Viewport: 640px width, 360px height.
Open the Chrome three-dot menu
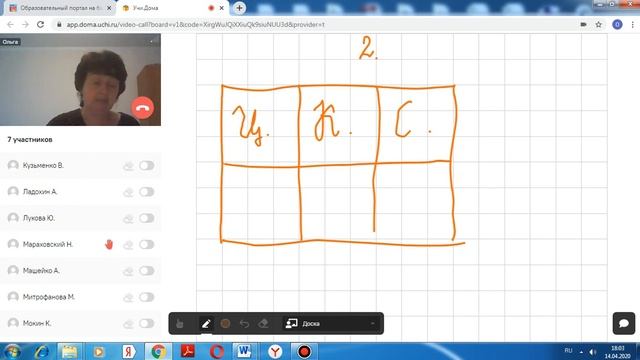[x=633, y=24]
